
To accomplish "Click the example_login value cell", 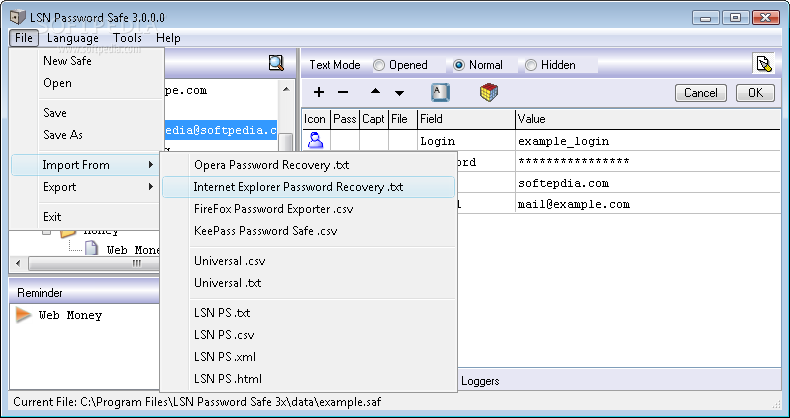I will pos(647,141).
